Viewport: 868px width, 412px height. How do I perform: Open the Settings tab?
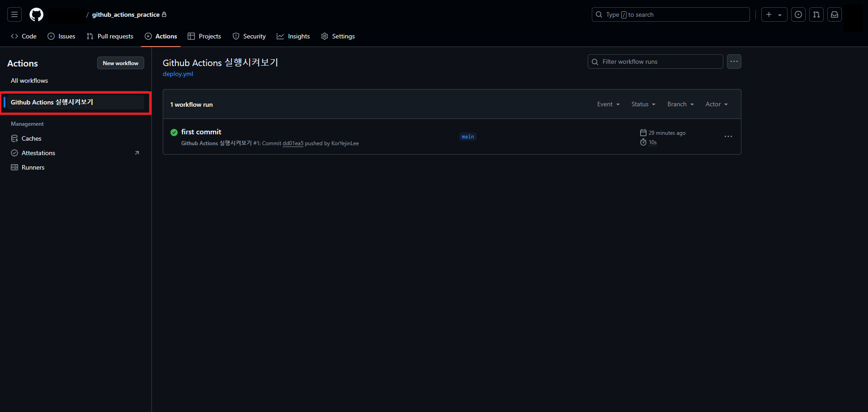(x=338, y=36)
